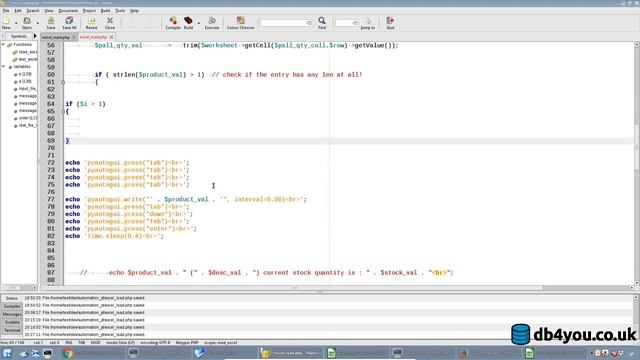
Task: Close the document using the toolbar Close icon
Action: (x=110, y=22)
